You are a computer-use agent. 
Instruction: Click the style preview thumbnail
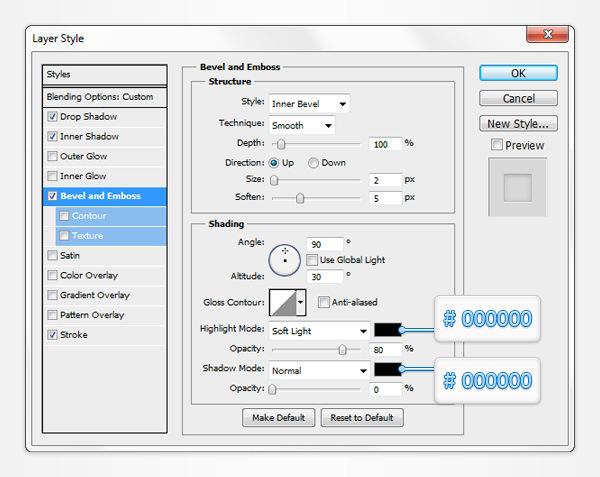pyautogui.click(x=518, y=187)
